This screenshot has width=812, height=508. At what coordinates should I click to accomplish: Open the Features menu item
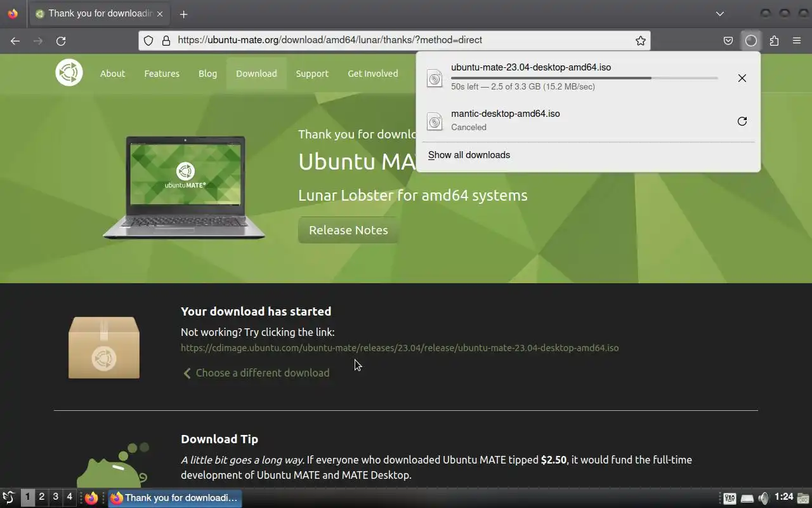tap(162, 74)
